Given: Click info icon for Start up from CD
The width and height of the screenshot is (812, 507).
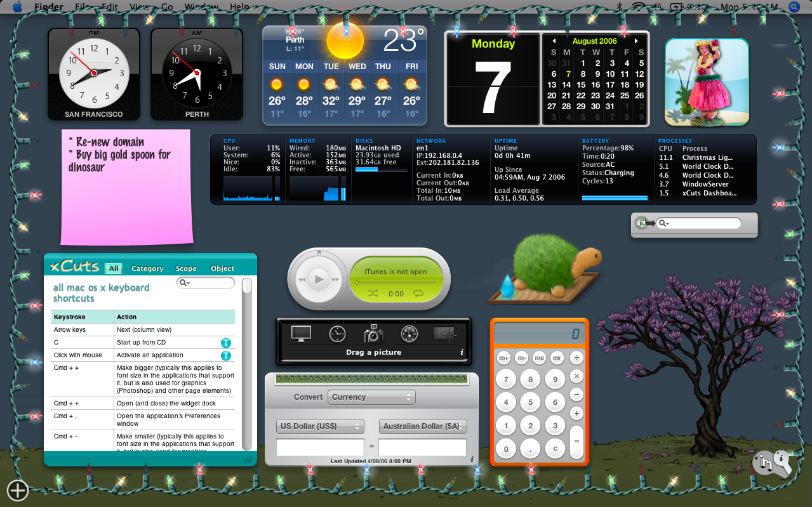Looking at the screenshot, I should (225, 343).
